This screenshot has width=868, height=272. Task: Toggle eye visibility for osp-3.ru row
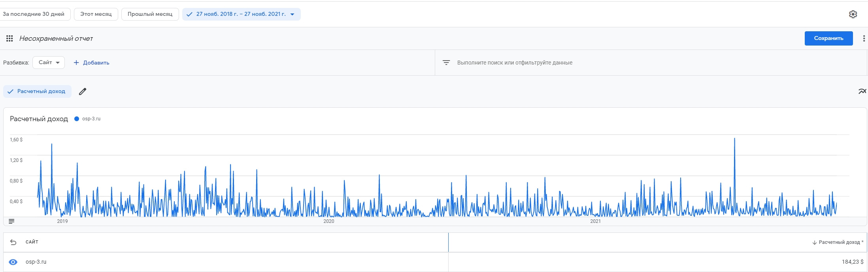(13, 262)
